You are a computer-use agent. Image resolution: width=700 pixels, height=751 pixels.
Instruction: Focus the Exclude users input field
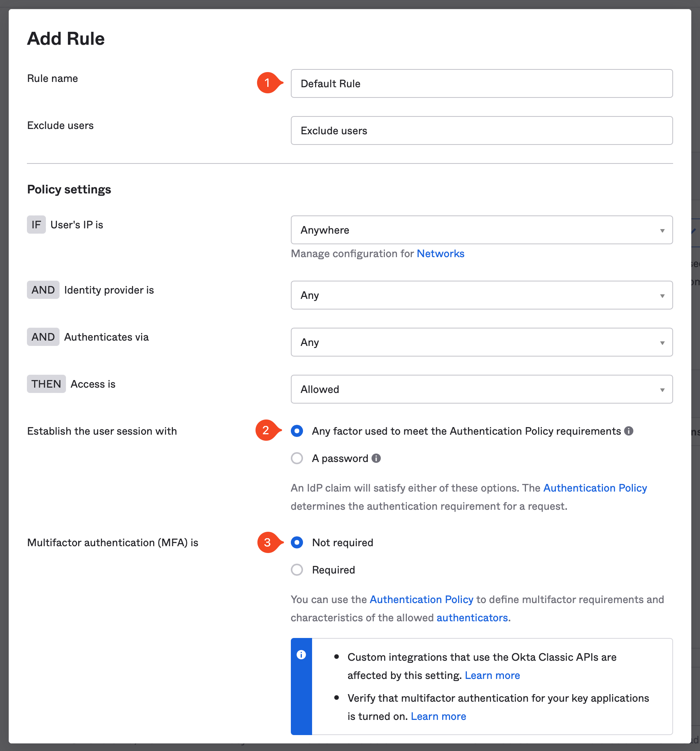pyautogui.click(x=482, y=130)
